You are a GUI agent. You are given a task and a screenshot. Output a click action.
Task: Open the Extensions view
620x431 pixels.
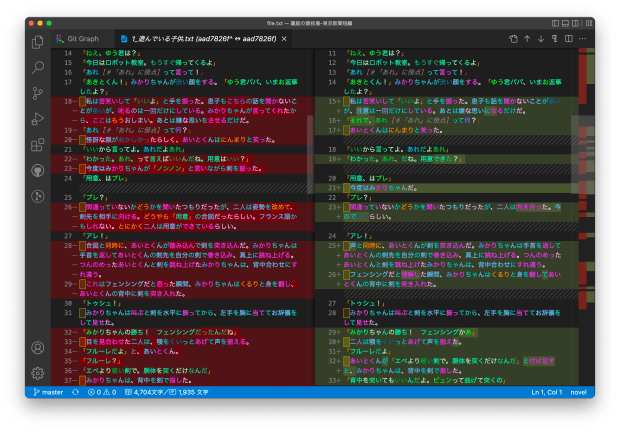coord(38,145)
